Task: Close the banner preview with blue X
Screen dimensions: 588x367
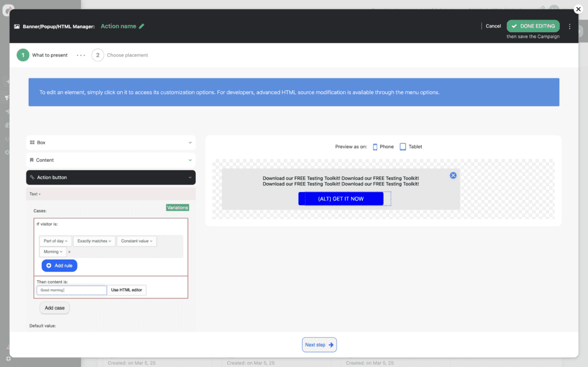Action: click(x=453, y=175)
